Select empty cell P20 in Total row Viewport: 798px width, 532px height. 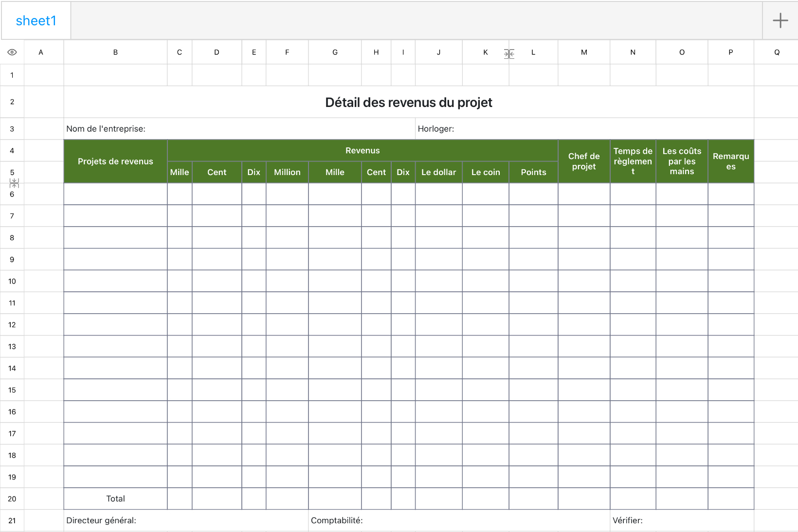(731, 498)
